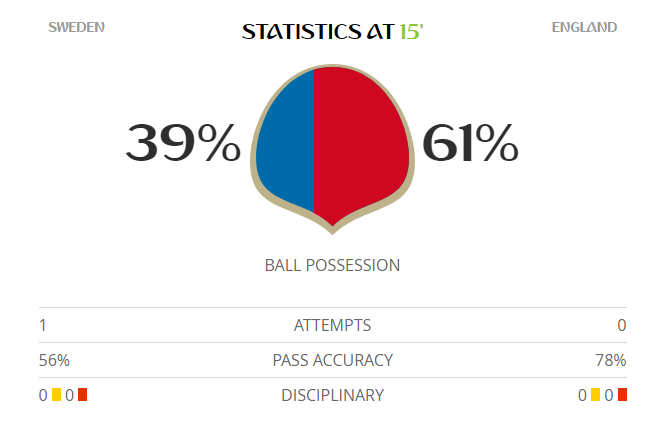
Task: Select the SWEDEN team label
Action: pyautogui.click(x=76, y=27)
